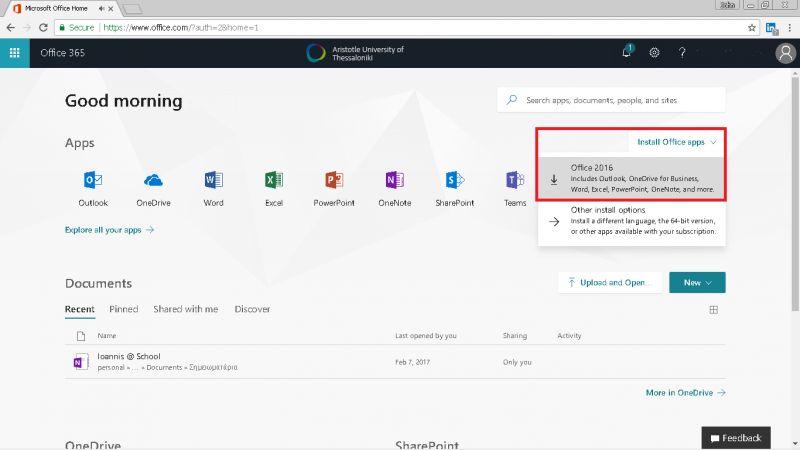Launch OneDrive from the Apps row
800x450 pixels.
pos(153,188)
